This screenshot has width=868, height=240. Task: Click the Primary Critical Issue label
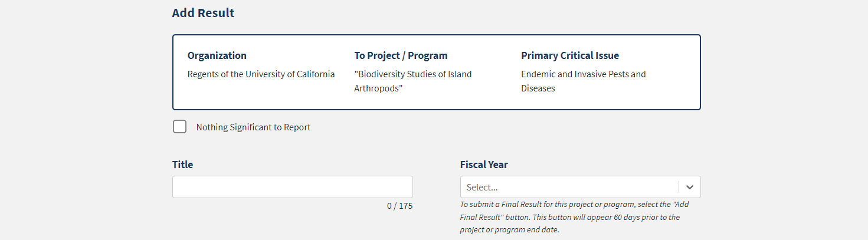[x=569, y=55]
